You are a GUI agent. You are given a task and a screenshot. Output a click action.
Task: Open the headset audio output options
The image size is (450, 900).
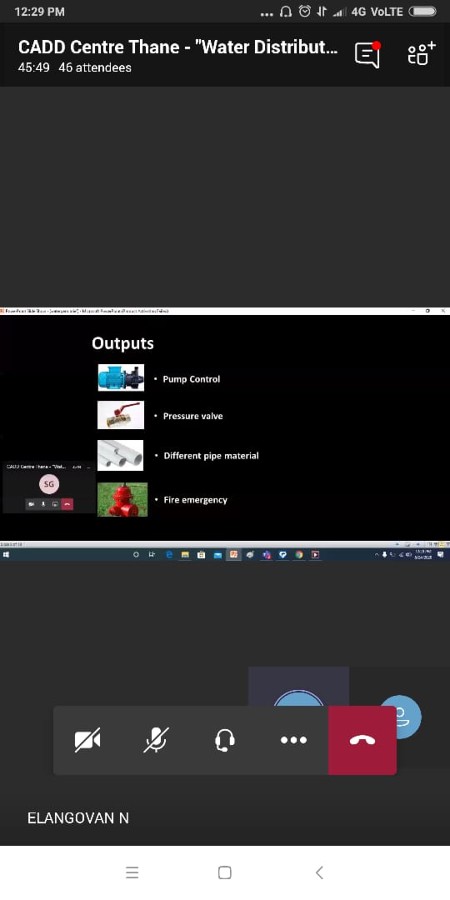tap(224, 740)
